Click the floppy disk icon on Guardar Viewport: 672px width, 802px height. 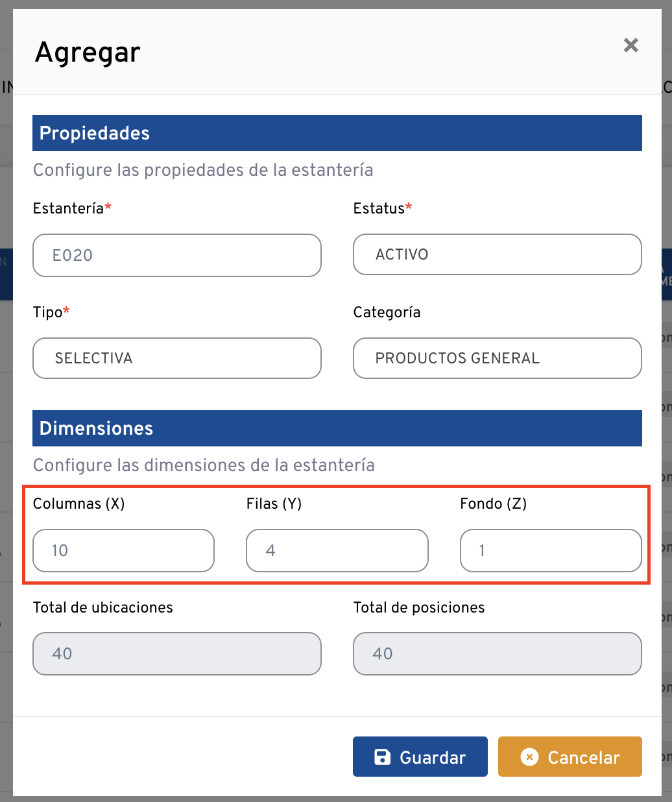[x=383, y=757]
